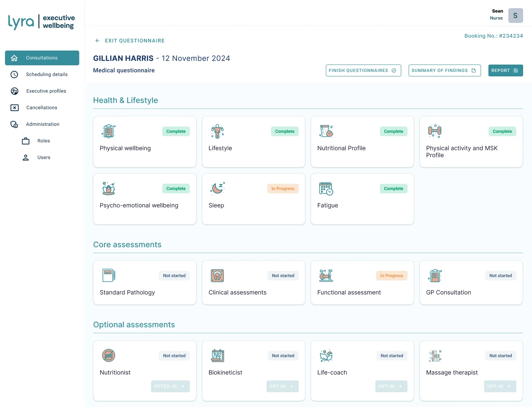Screen dimensions: 532x407
Task: Select the Fatigue card title
Action: click(x=328, y=206)
